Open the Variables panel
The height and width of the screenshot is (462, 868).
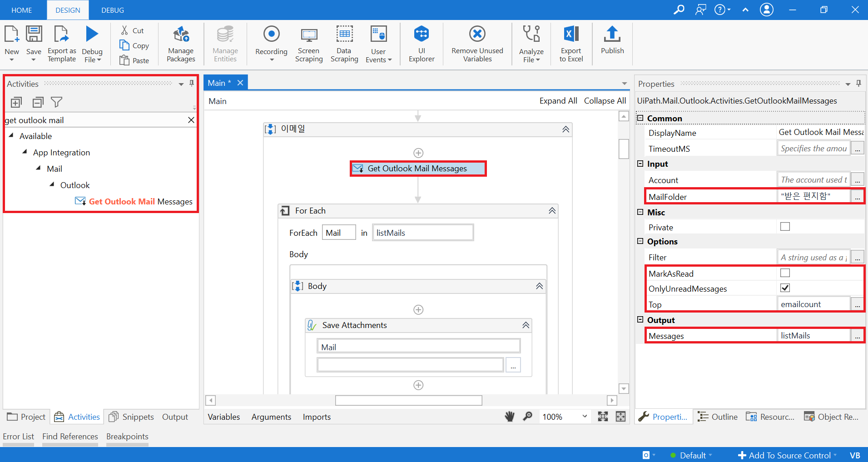pos(224,417)
